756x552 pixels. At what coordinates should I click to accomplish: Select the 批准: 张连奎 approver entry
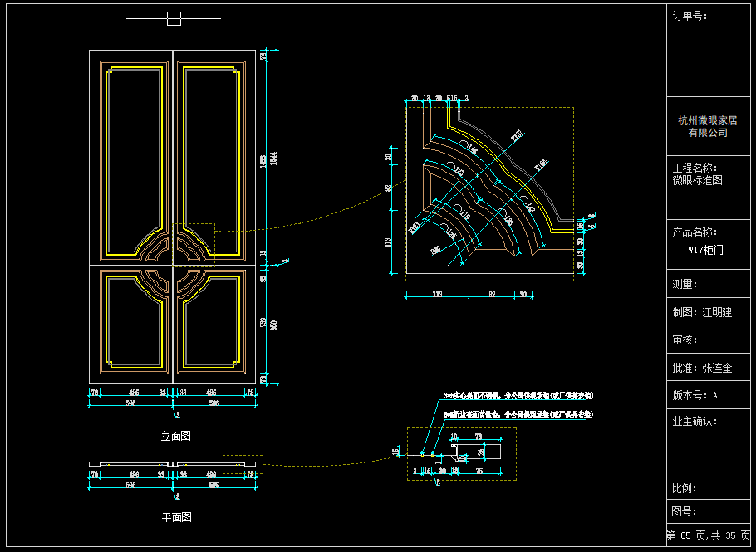coord(702,367)
